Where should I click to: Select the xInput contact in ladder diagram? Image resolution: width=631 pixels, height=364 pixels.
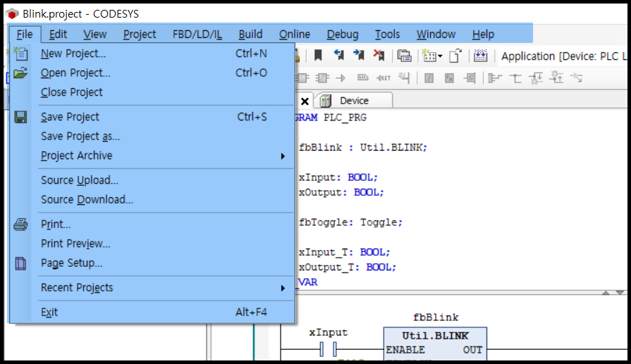click(x=329, y=349)
